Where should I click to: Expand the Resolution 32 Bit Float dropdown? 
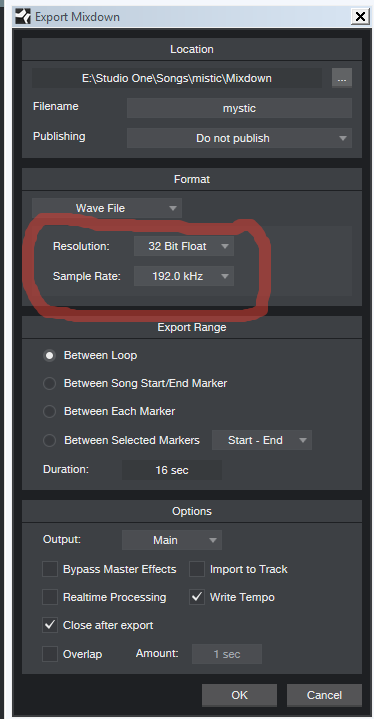pyautogui.click(x=184, y=246)
